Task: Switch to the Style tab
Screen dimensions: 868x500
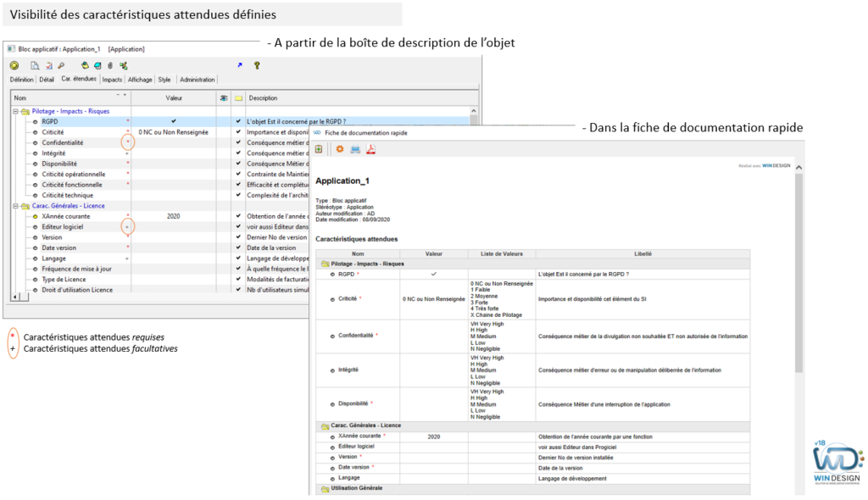Action: 164,80
